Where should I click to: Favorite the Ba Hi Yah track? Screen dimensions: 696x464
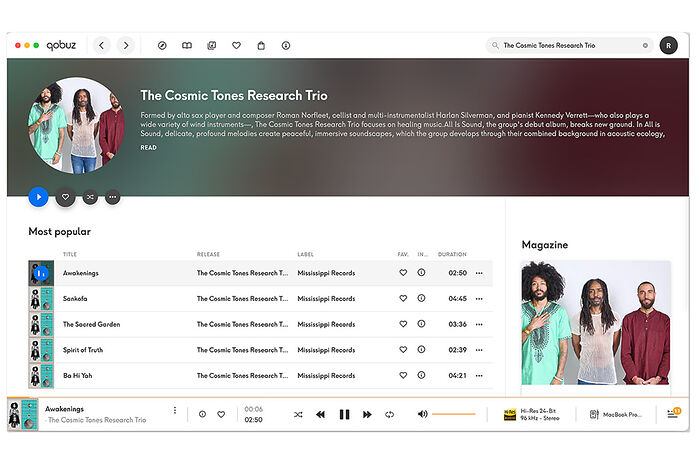coord(403,375)
